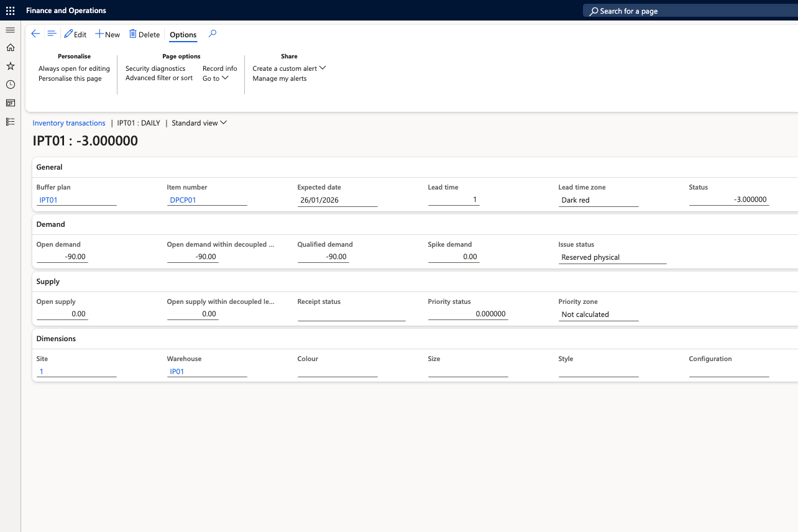Click the search icon in action pane

(213, 34)
